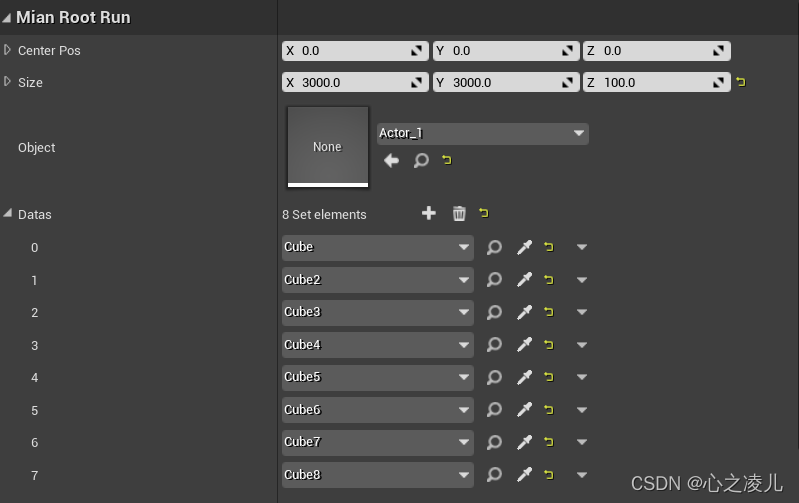Reset Cube4 element to default
The image size is (799, 503).
549,345
